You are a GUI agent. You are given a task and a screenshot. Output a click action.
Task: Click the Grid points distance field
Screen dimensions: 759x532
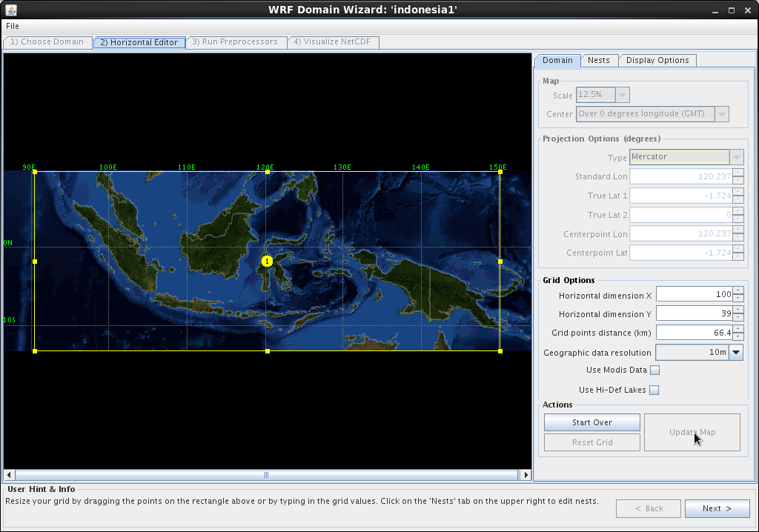[x=694, y=333]
